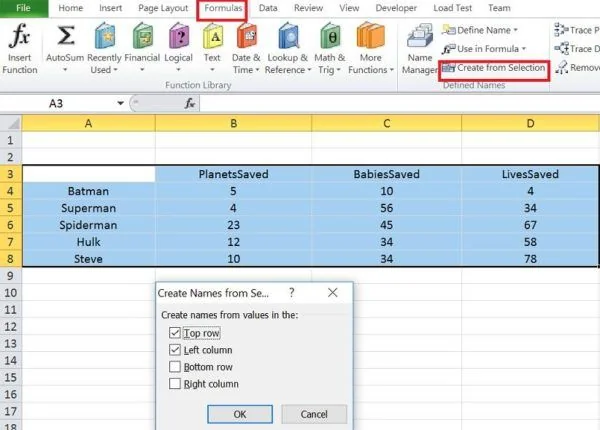Click the Trace Dependents icon
The image size is (600, 430).
click(x=561, y=49)
